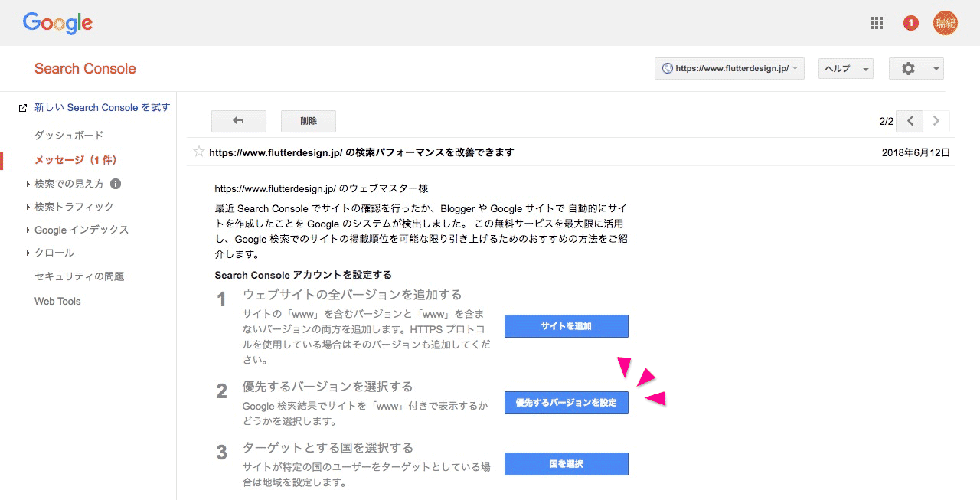Click the 国を選択 button
This screenshot has width=980, height=500.
pyautogui.click(x=566, y=464)
